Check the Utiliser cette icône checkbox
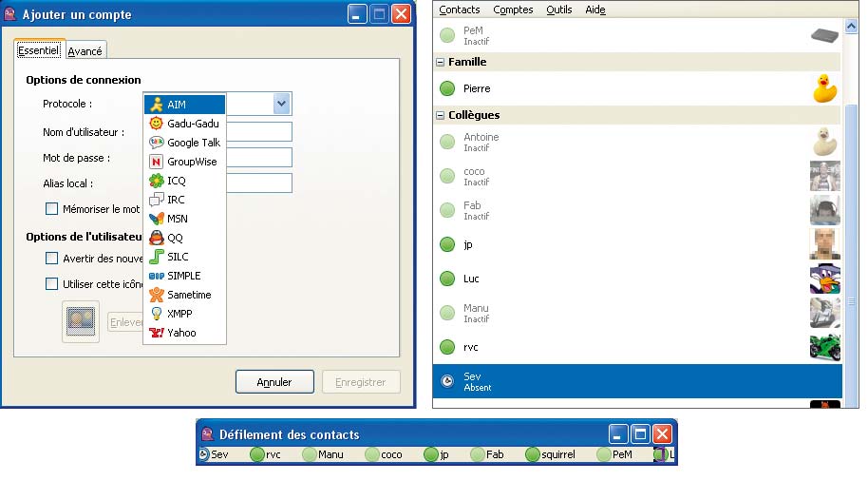This screenshot has height=481, width=868. 52,283
